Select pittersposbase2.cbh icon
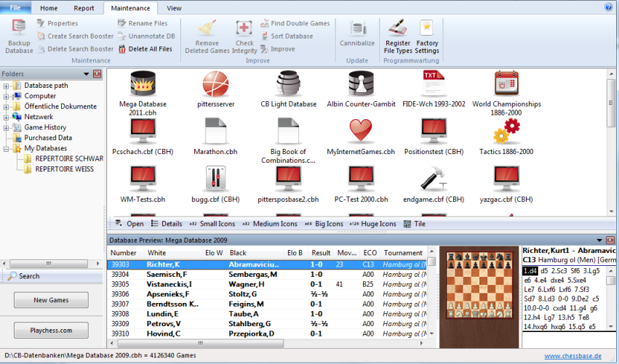This screenshot has width=619, height=364. pyautogui.click(x=288, y=179)
